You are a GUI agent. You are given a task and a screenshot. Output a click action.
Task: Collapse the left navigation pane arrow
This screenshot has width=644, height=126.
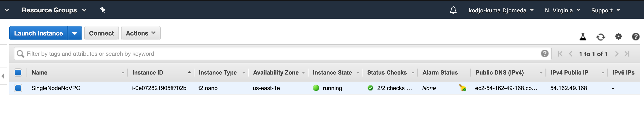coord(3,76)
